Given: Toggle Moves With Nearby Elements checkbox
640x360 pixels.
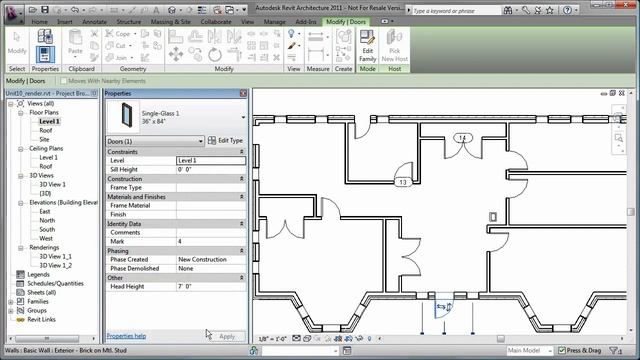Looking at the screenshot, I should 64,81.
